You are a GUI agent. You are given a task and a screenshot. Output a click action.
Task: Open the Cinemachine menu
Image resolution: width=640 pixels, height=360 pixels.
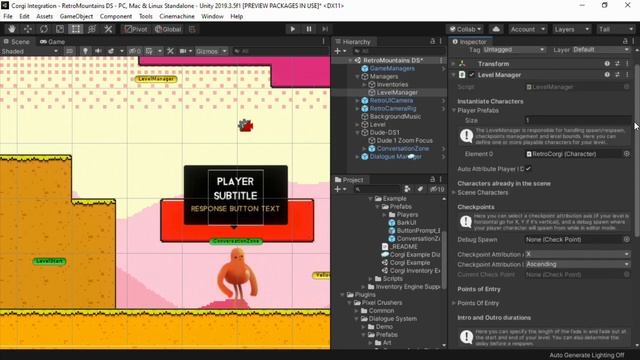point(177,16)
